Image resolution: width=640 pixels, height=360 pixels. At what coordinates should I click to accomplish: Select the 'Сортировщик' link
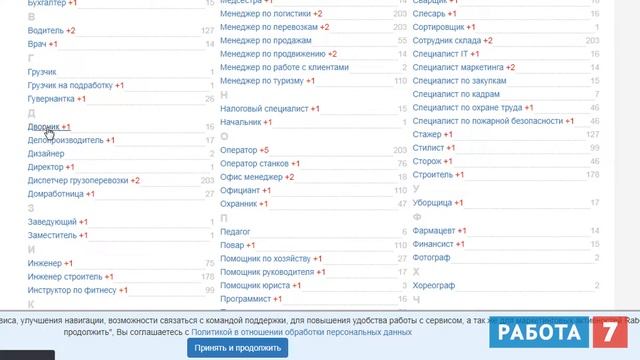pyautogui.click(x=438, y=27)
